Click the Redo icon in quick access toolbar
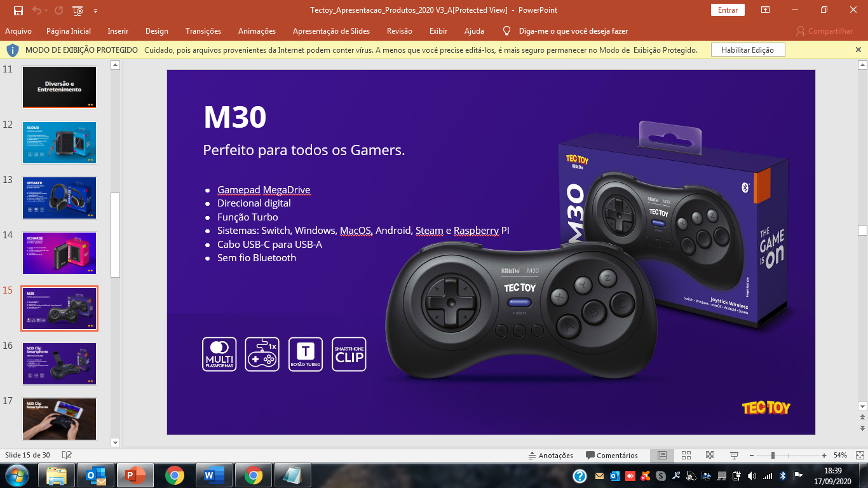Image resolution: width=868 pixels, height=488 pixels. pos(58,10)
